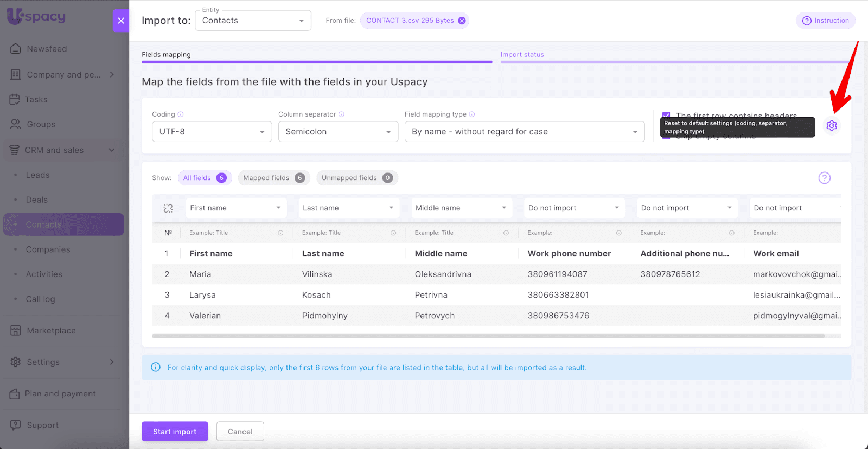Click the help question mark icon above table
This screenshot has height=449, width=868.
824,178
